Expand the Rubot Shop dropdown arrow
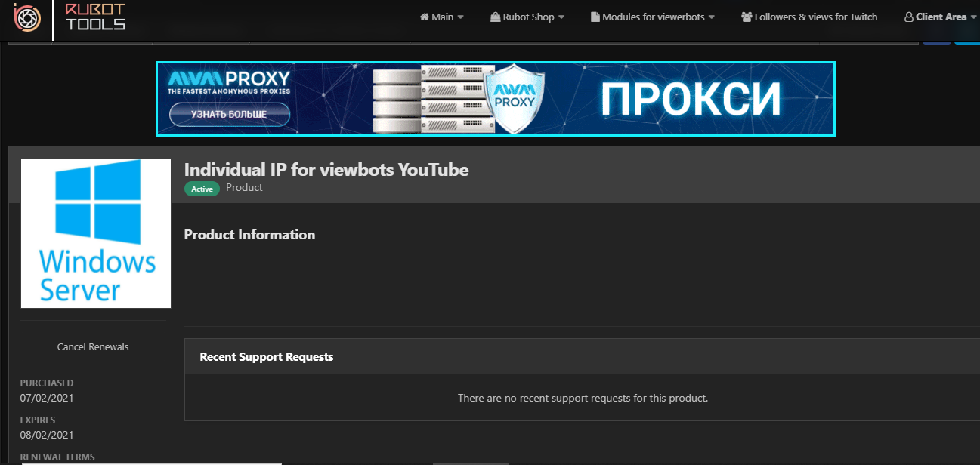Image resolution: width=980 pixels, height=465 pixels. (561, 17)
